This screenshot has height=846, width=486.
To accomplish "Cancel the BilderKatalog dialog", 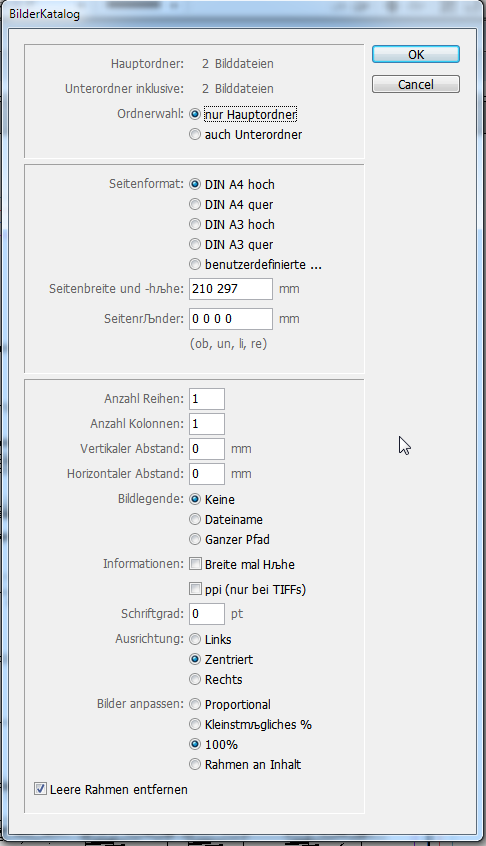I will point(415,84).
